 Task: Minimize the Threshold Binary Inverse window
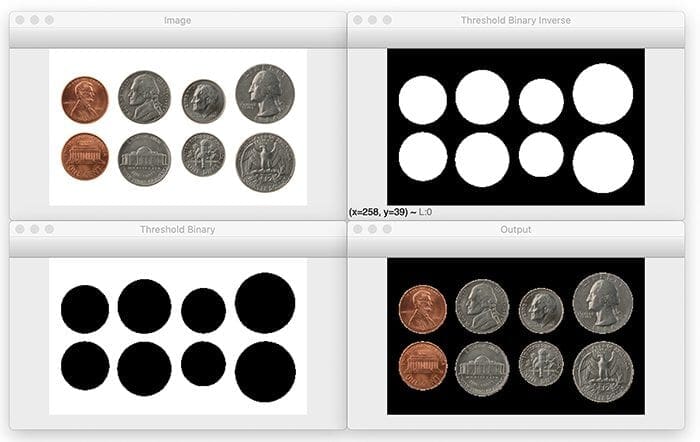click(374, 20)
